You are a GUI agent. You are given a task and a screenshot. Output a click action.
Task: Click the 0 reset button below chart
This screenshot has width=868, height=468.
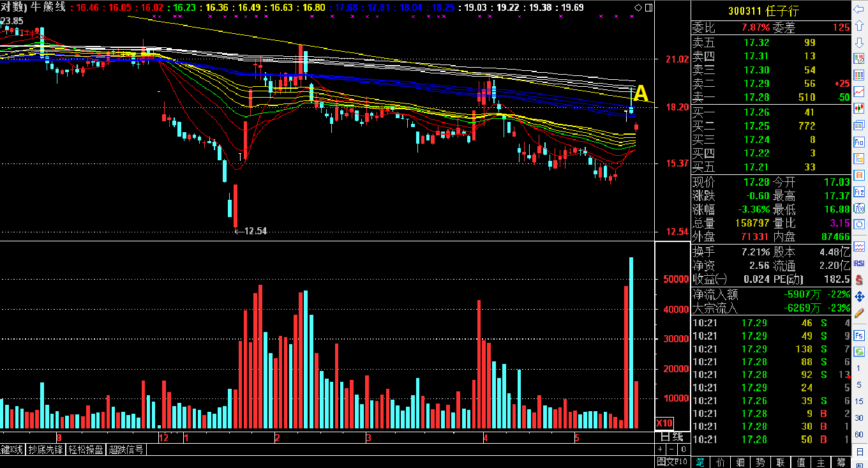click(682, 449)
